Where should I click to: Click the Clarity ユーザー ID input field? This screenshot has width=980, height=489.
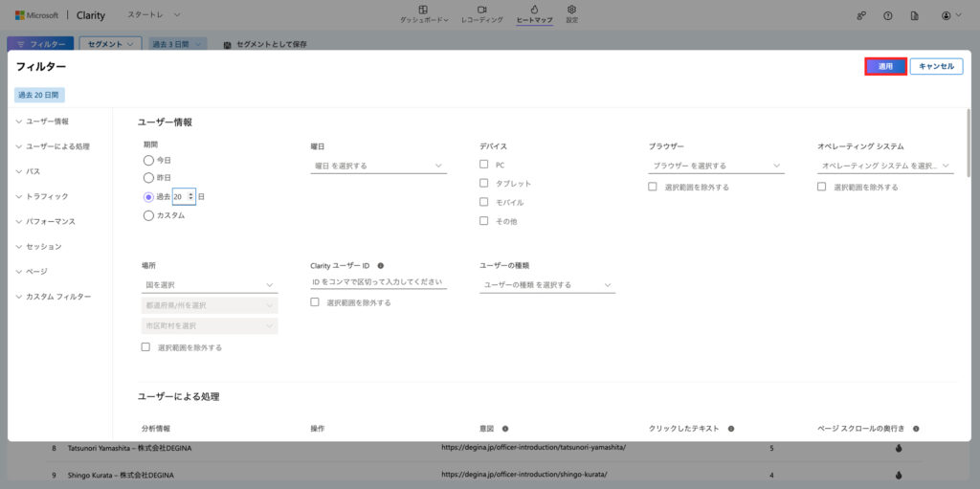(379, 282)
